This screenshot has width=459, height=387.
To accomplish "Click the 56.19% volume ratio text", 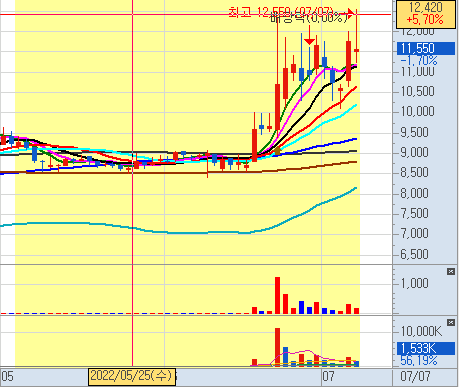I will coord(419,361).
